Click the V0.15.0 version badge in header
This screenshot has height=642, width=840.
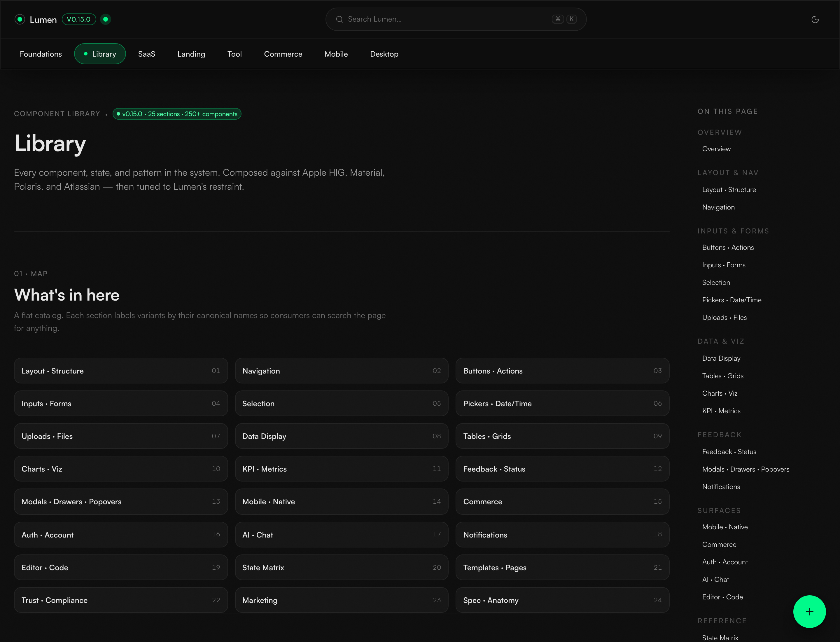click(79, 19)
